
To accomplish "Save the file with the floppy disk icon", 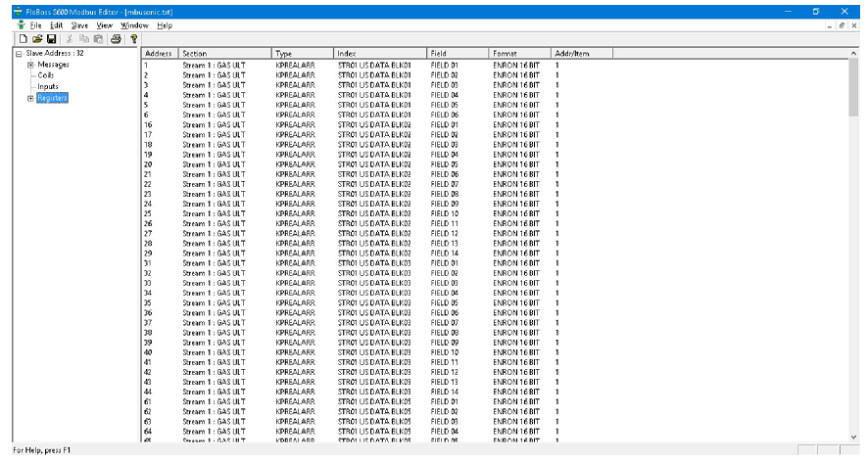I will coord(52,39).
